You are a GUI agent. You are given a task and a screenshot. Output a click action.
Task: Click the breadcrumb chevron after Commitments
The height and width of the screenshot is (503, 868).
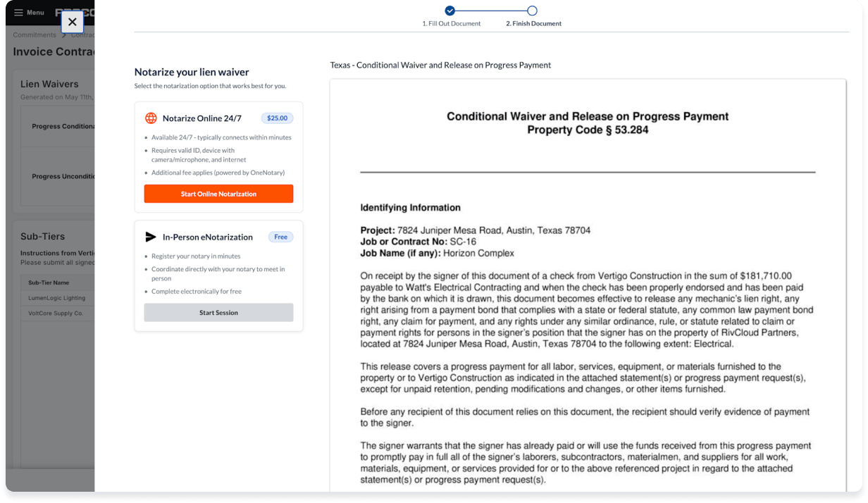pyautogui.click(x=64, y=35)
